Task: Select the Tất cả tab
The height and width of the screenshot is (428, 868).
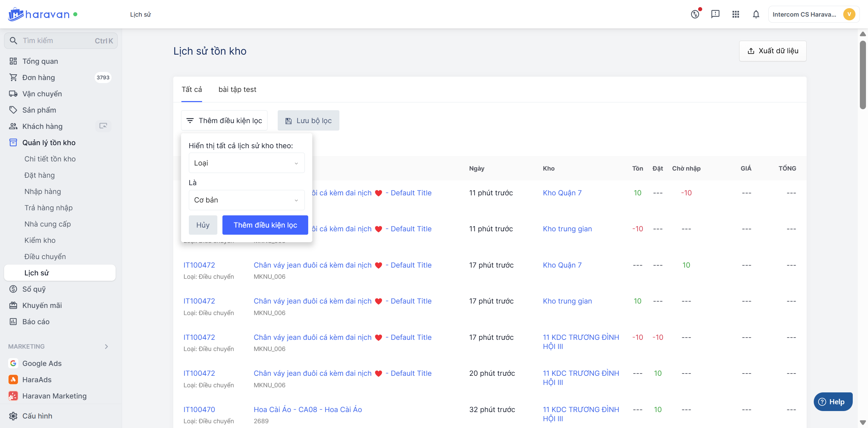Action: [192, 90]
